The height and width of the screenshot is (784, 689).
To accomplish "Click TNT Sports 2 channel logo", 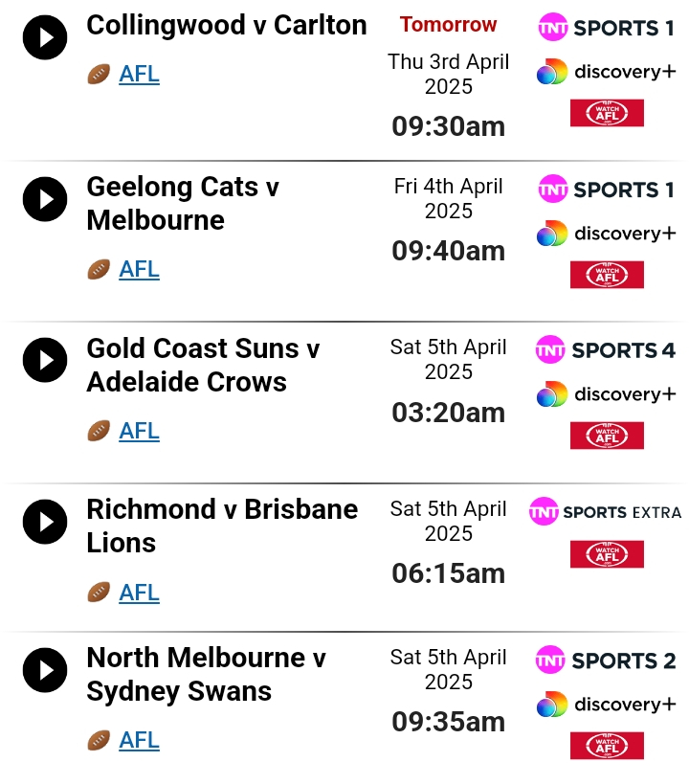I will 606,660.
